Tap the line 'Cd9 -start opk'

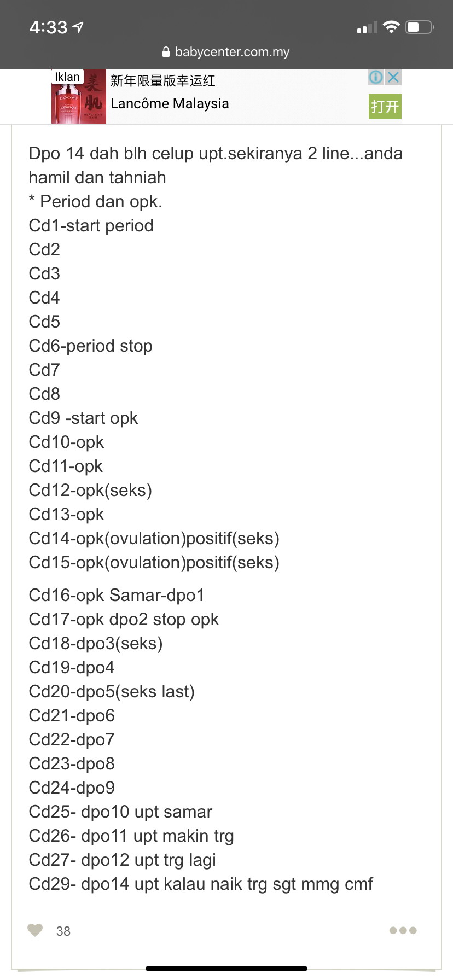tap(83, 418)
